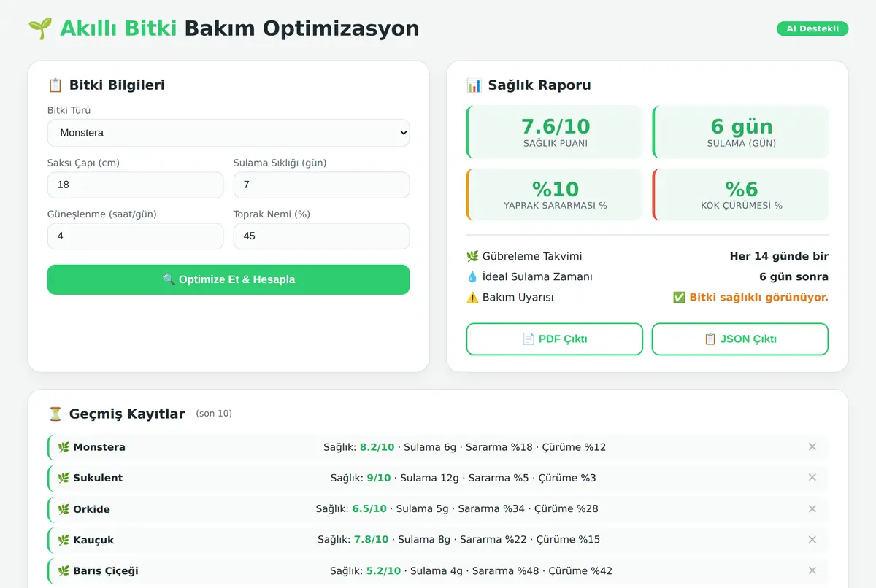
Task: Click the 5.2/10 health score in history
Action: [x=383, y=570]
